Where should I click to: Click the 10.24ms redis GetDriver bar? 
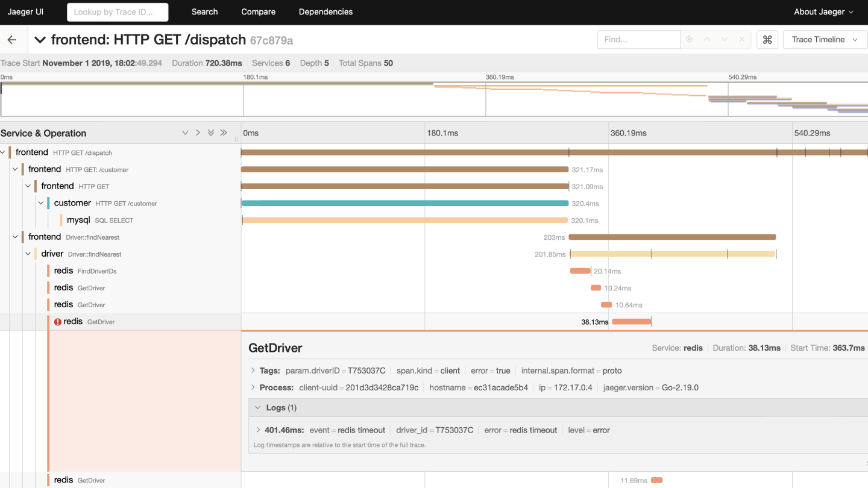(x=596, y=288)
